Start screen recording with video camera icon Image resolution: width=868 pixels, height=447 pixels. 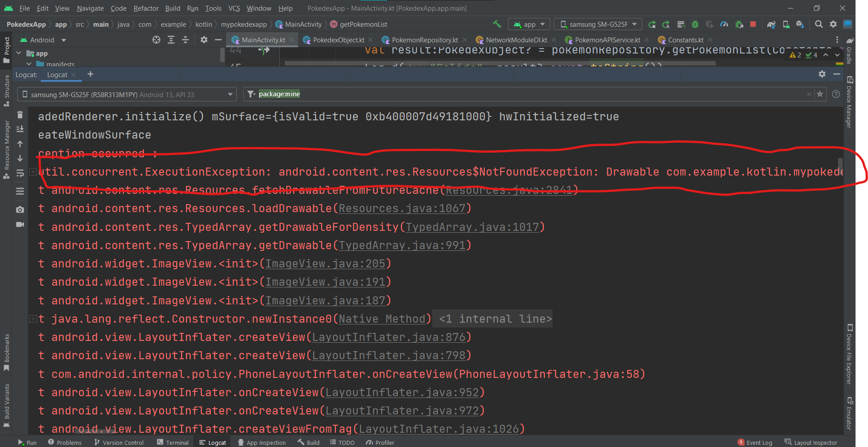[x=20, y=225]
